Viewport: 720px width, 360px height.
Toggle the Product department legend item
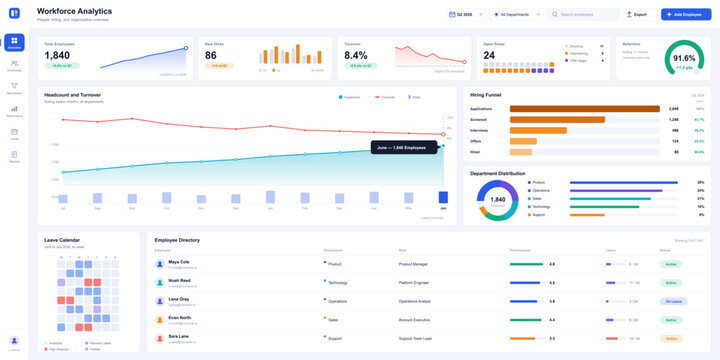[x=536, y=182]
